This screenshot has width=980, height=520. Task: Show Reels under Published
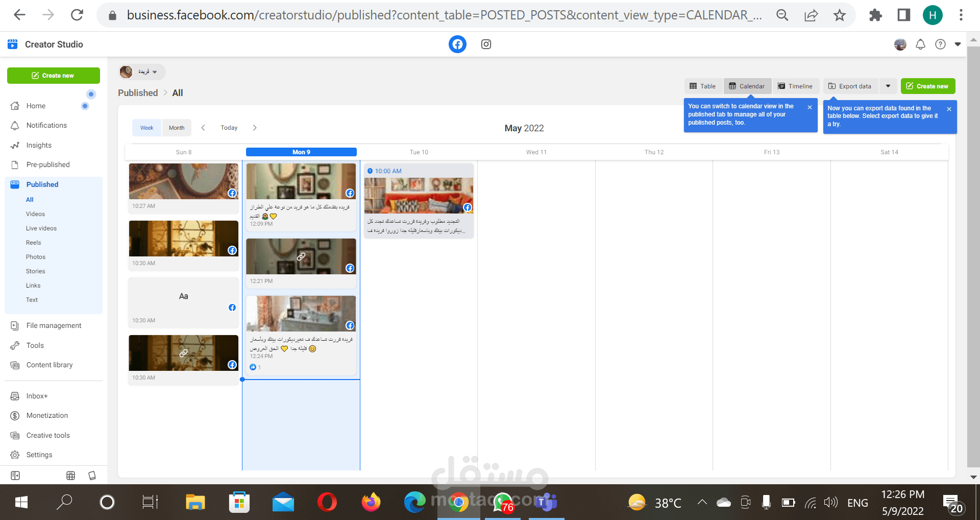[34, 243]
